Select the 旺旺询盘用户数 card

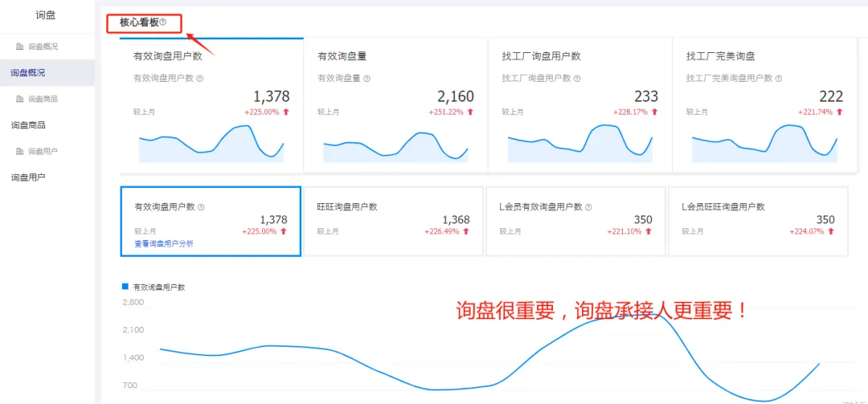pyautogui.click(x=394, y=222)
